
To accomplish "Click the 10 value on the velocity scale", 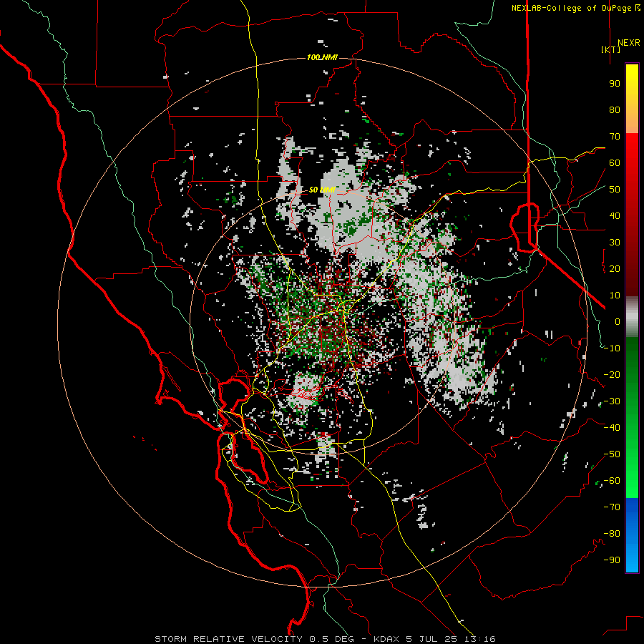I will 615,296.
